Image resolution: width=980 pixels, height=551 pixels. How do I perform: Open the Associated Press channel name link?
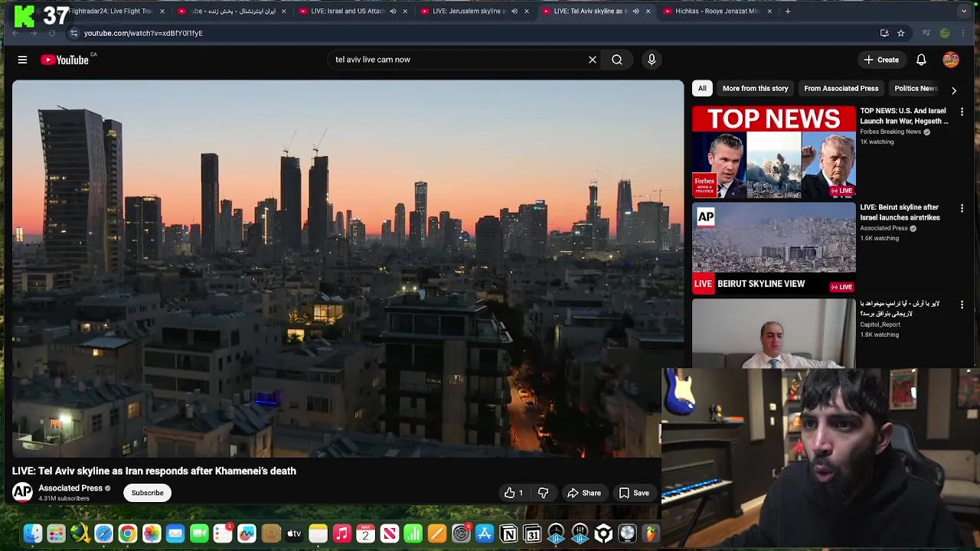coord(70,488)
